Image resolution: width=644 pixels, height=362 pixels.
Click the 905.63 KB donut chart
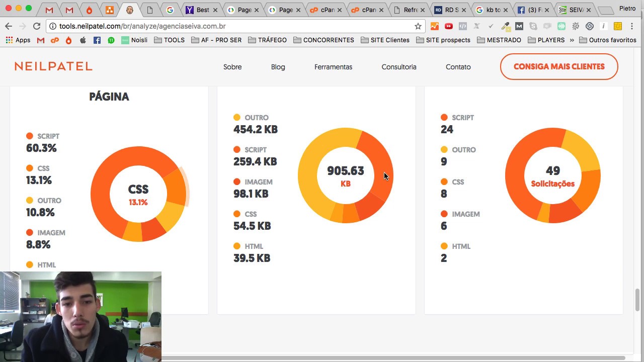point(346,175)
